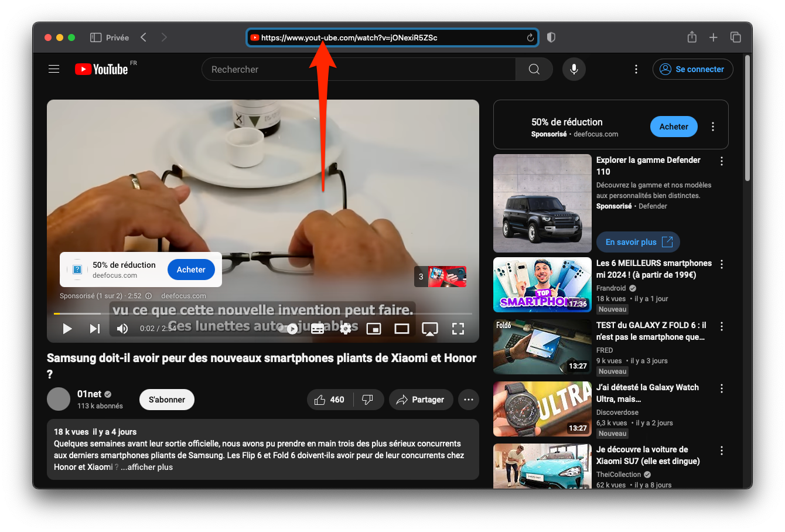Click the ad info icon beside 2:52

click(148, 296)
